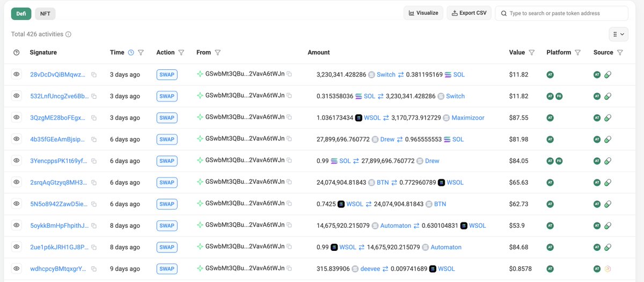Viewport: 644px width, 282px height.
Task: Click the Export CSV button
Action: tap(469, 13)
